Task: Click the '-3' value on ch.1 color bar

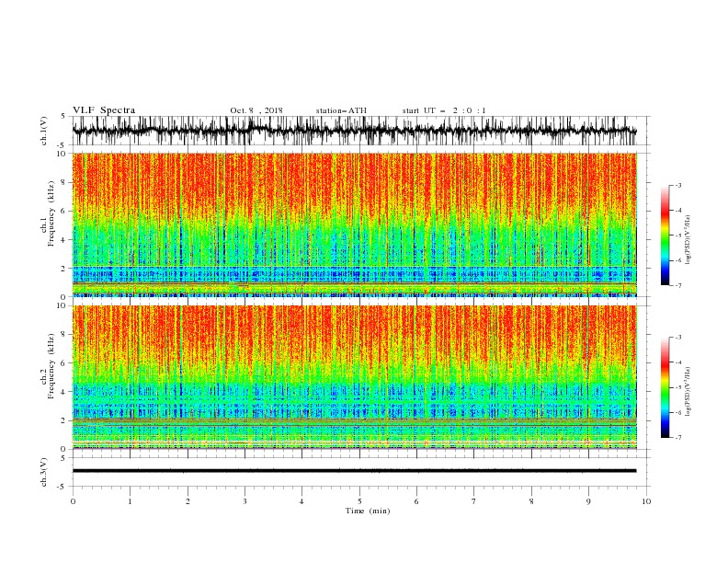Action: coord(677,185)
